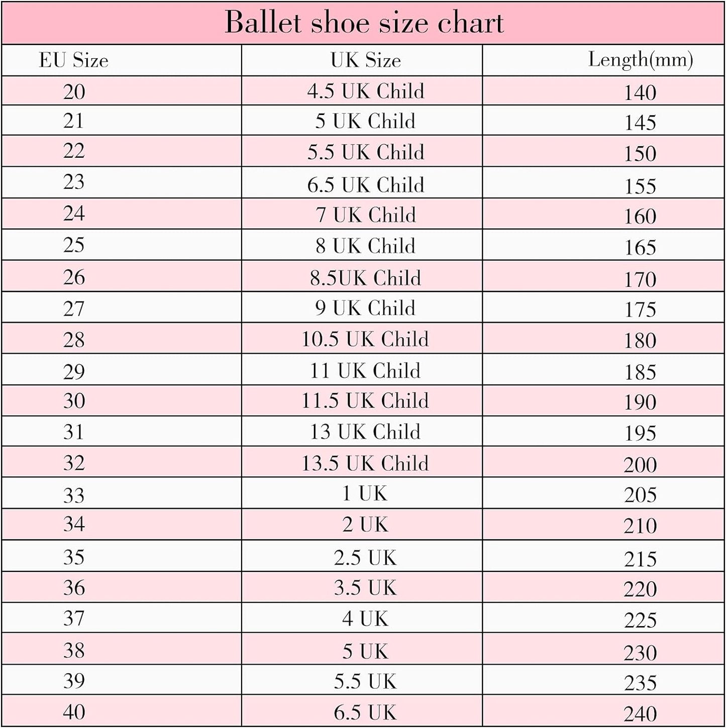Select the '4.5 UK Child' cell
This screenshot has height=728, width=726.
coord(365,91)
